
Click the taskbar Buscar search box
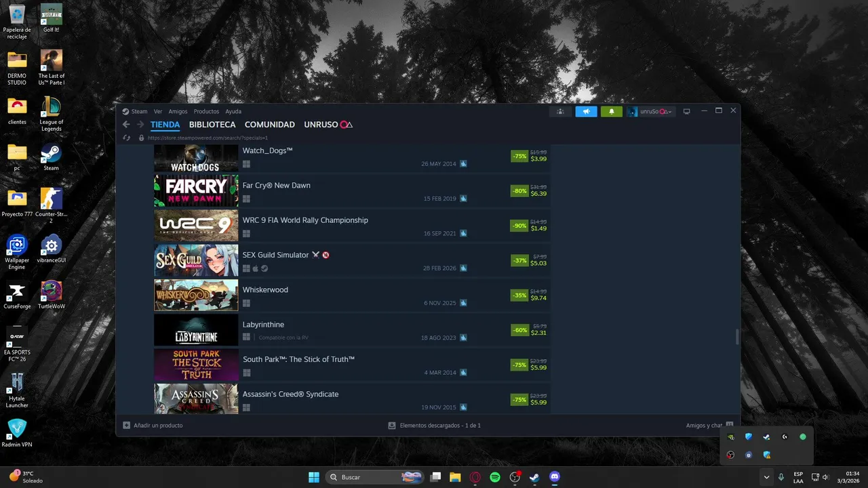click(374, 477)
